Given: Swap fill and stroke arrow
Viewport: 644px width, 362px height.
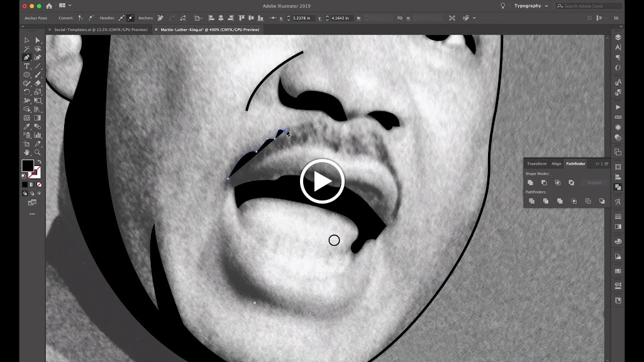Looking at the screenshot, I should tap(39, 162).
